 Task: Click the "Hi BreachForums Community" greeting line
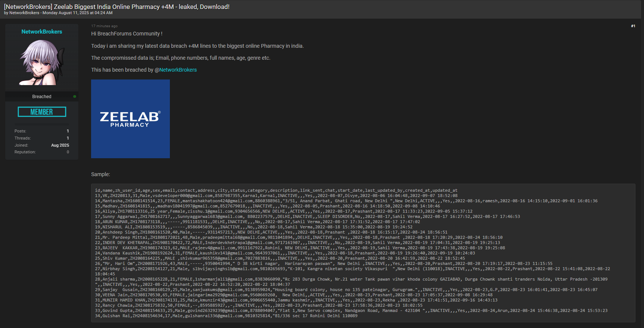tap(127, 34)
